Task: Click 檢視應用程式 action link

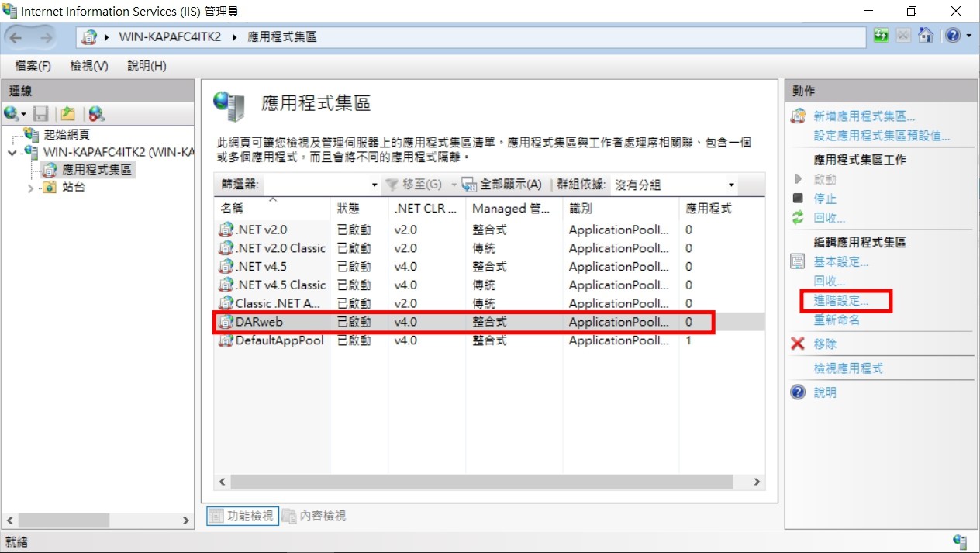Action: tap(848, 368)
